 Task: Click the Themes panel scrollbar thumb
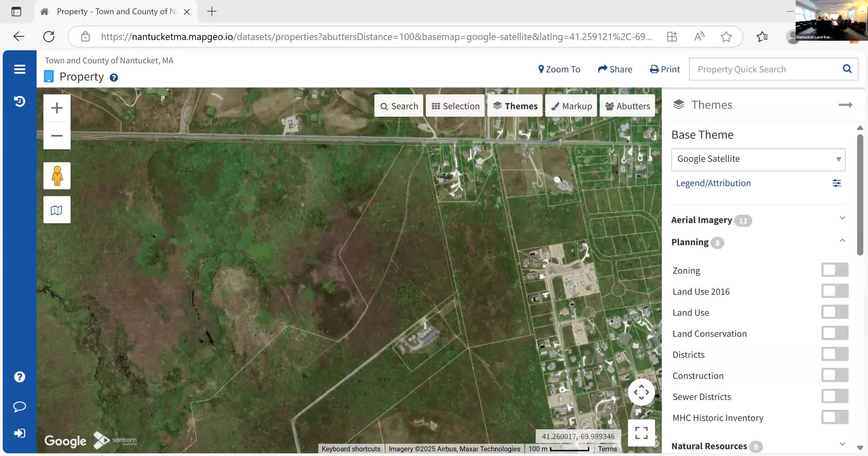coord(860,195)
